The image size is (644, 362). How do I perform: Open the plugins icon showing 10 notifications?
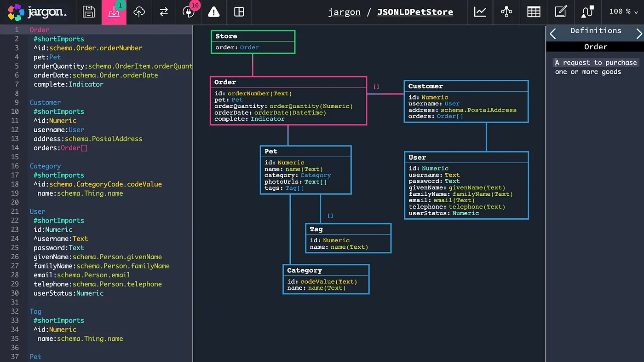(188, 12)
